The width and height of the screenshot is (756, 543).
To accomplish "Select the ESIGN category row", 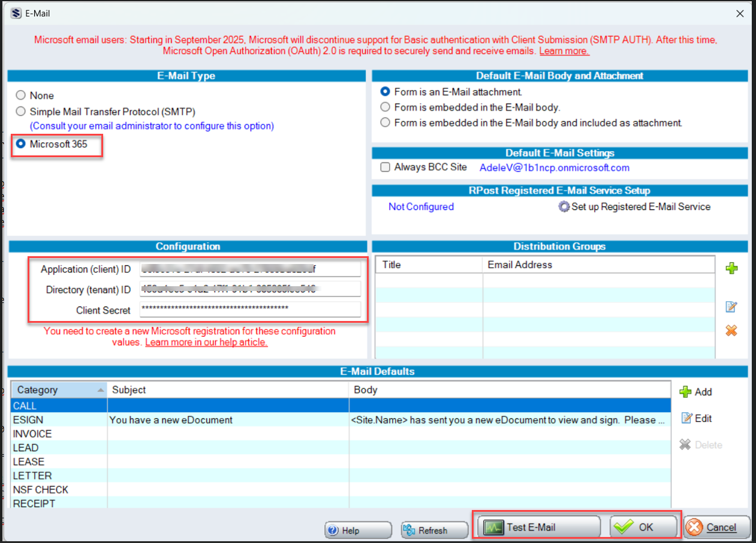I will click(x=341, y=419).
